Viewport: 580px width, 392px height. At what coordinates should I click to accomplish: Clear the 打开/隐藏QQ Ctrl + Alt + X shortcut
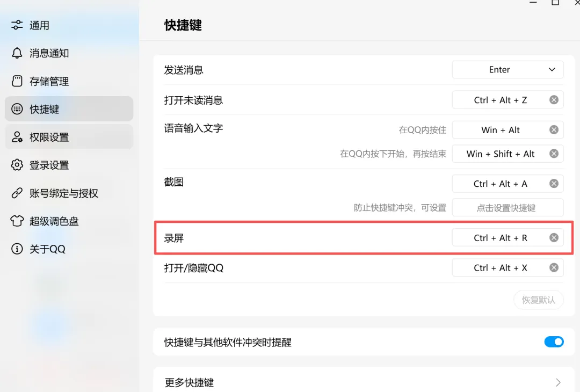(554, 268)
